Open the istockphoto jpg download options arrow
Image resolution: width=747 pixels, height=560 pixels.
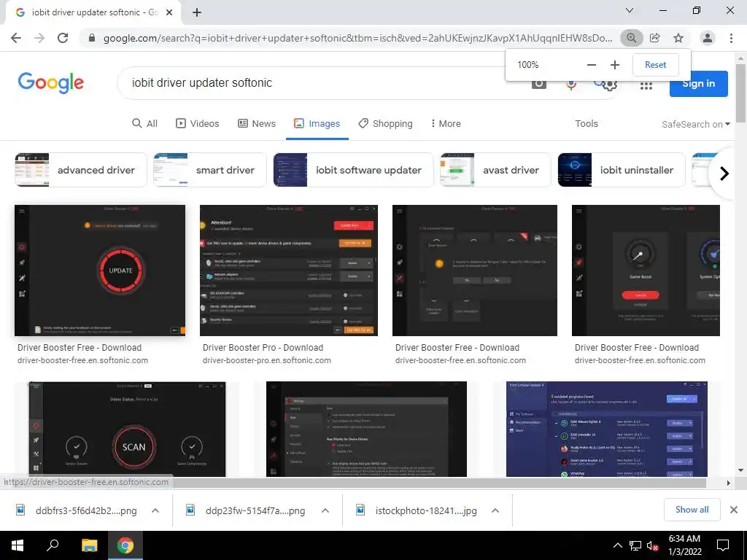point(495,510)
